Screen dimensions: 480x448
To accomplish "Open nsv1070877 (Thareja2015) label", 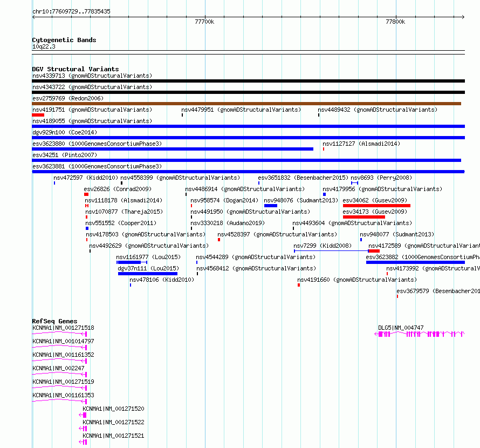I will (x=124, y=212).
